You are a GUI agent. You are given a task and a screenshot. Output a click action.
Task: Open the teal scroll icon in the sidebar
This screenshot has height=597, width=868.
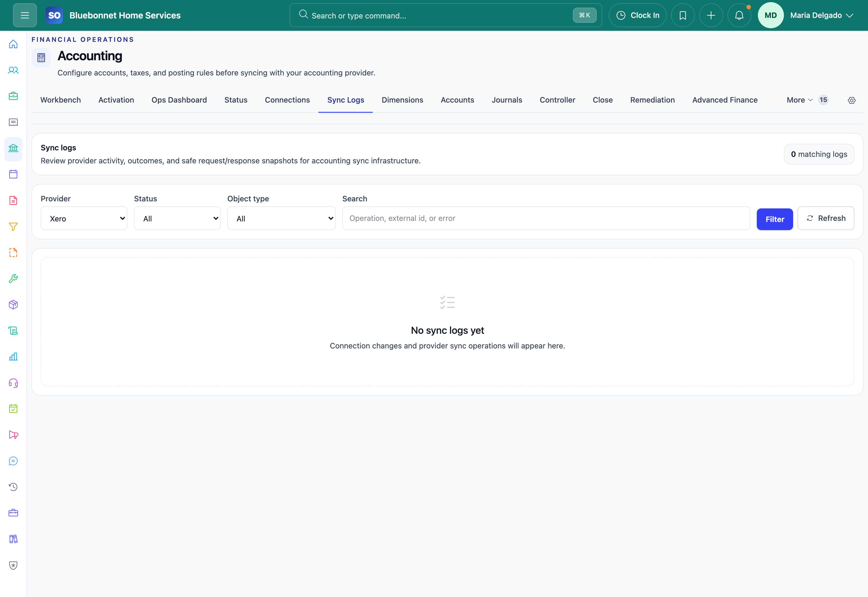tap(14, 331)
